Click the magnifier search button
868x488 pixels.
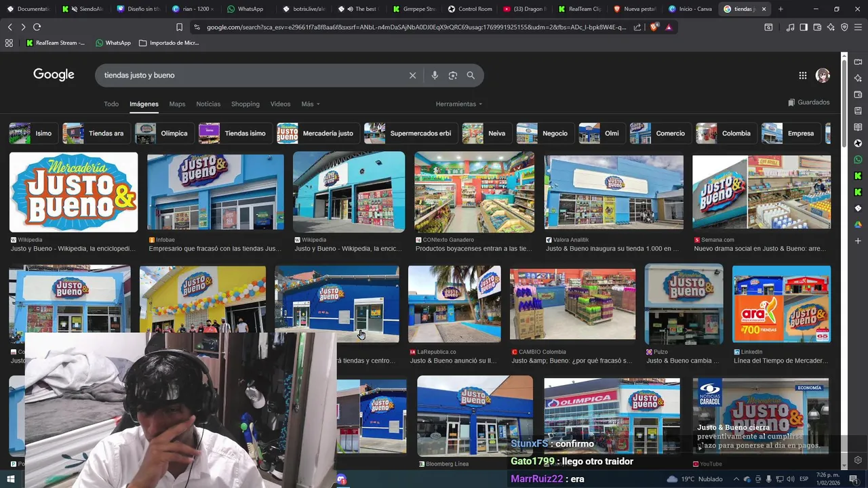(x=471, y=75)
